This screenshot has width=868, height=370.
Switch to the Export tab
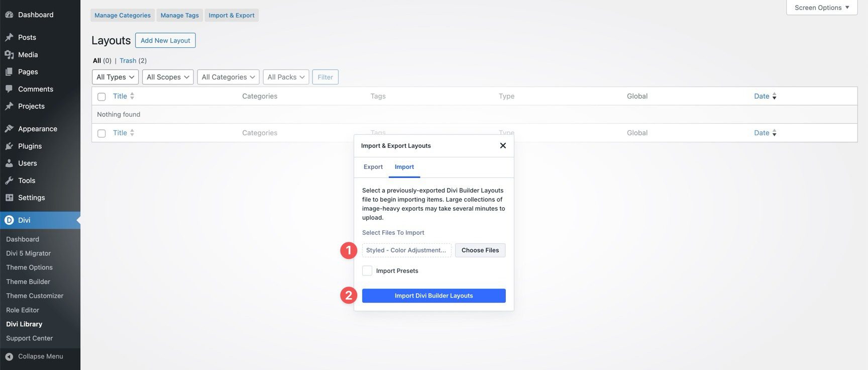click(373, 167)
